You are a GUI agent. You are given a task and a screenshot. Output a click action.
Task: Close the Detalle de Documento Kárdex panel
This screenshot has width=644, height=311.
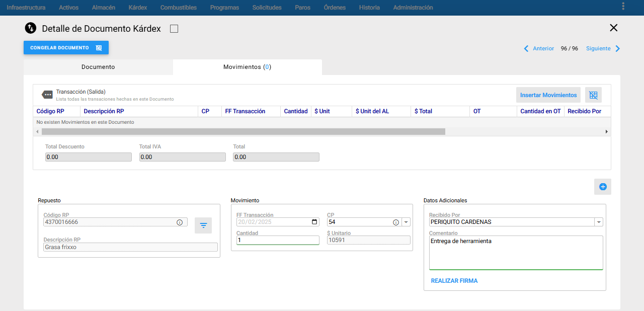pyautogui.click(x=613, y=28)
